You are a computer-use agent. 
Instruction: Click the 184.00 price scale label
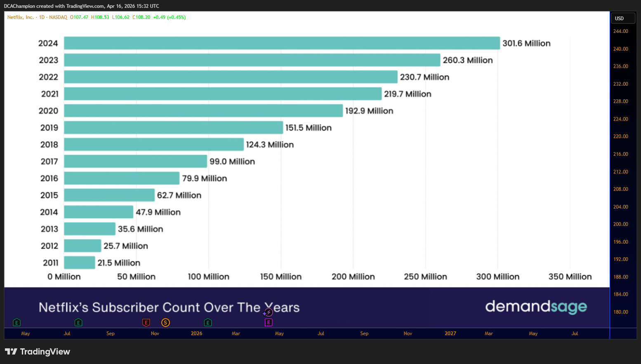point(621,294)
